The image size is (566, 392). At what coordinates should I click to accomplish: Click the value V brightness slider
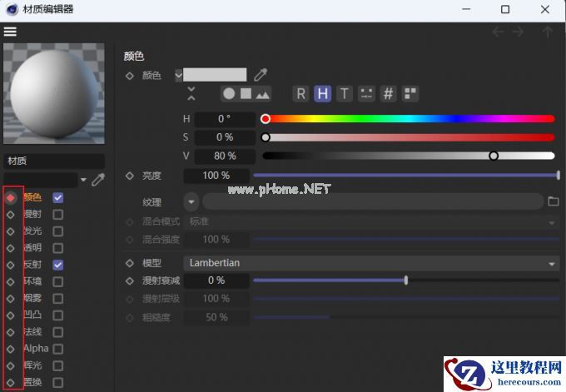tap(408, 156)
